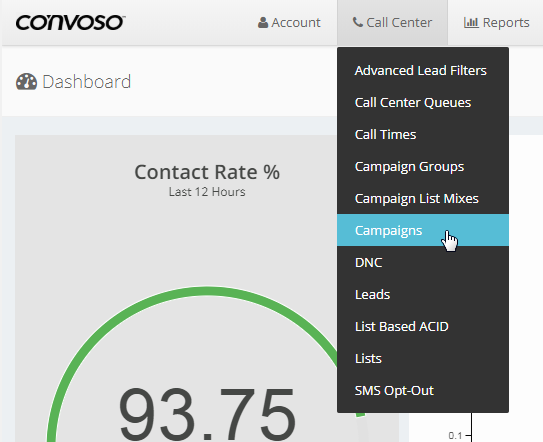Image resolution: width=543 pixels, height=442 pixels.
Task: Collapse the Call Center dropdown menu
Action: 392,23
